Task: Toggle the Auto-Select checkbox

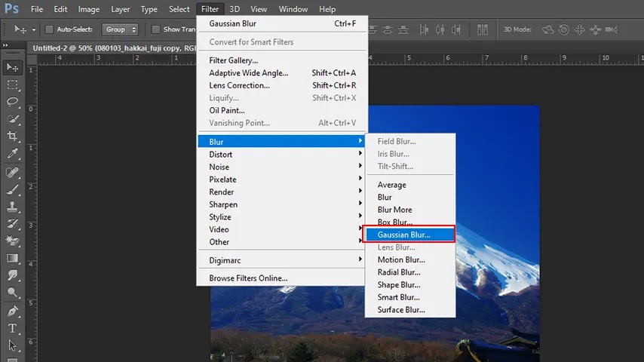Action: coord(49,29)
